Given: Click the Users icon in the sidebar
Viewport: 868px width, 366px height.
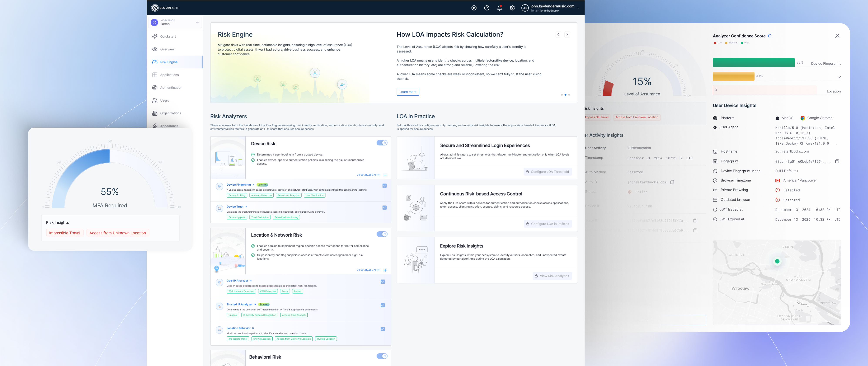Looking at the screenshot, I should coord(155,100).
